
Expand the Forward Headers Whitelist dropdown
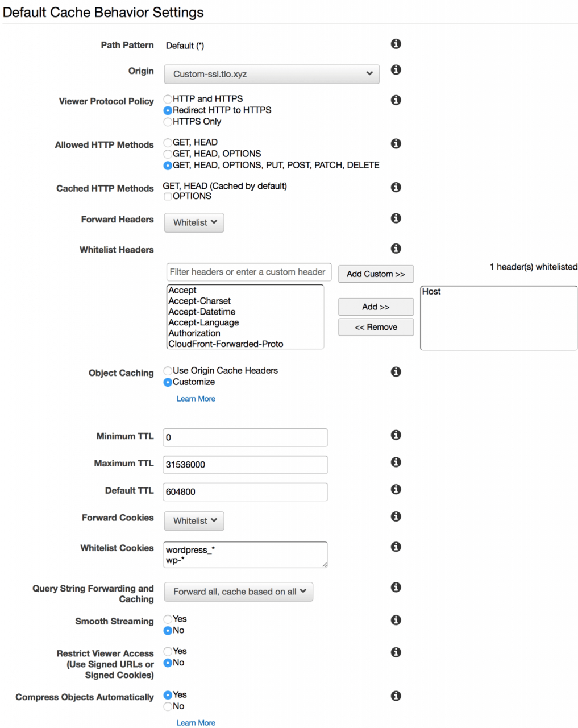(x=194, y=222)
